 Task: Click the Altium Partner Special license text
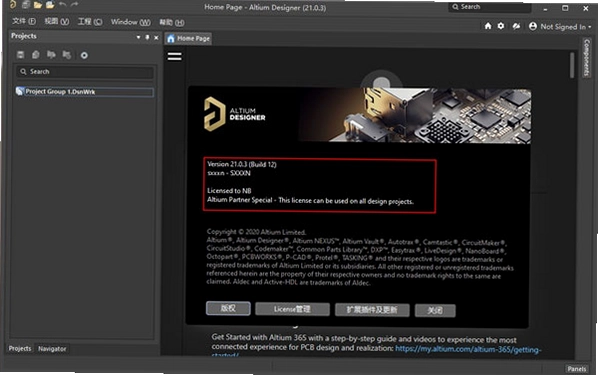pos(310,200)
